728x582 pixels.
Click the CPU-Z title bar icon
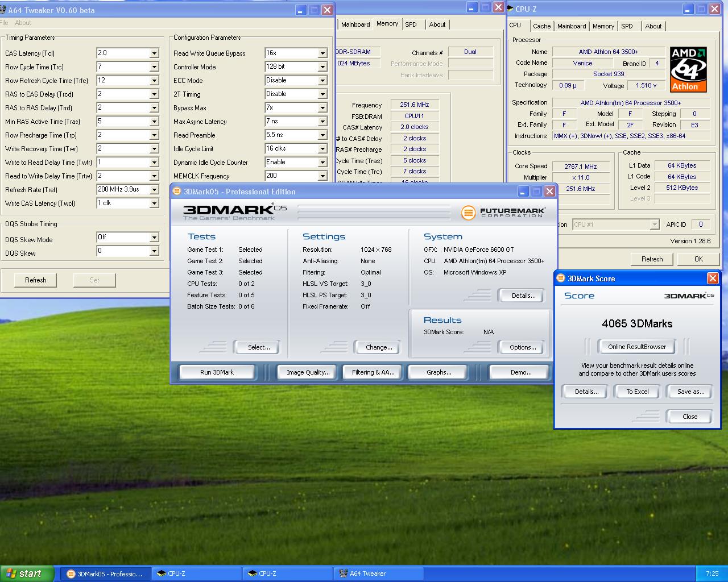pyautogui.click(x=511, y=9)
